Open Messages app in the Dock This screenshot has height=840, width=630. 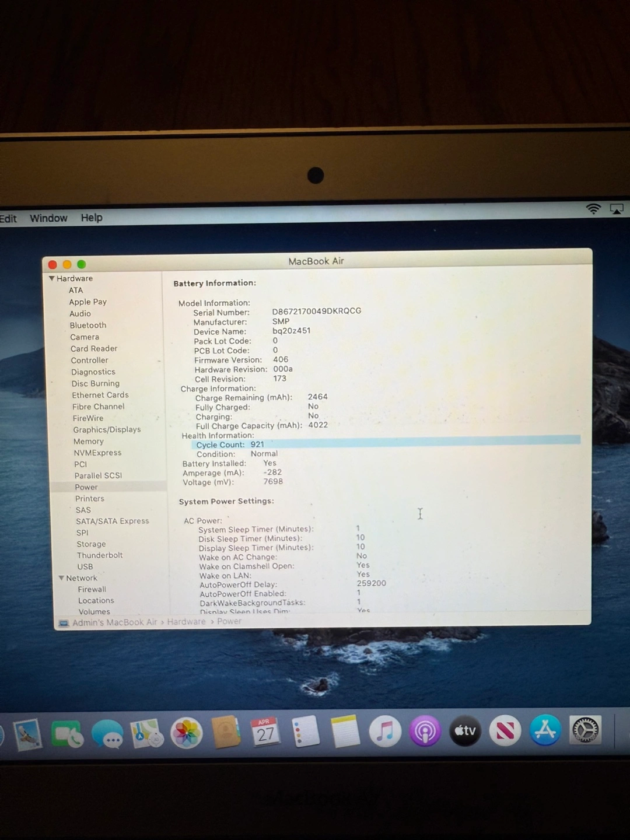tap(107, 734)
